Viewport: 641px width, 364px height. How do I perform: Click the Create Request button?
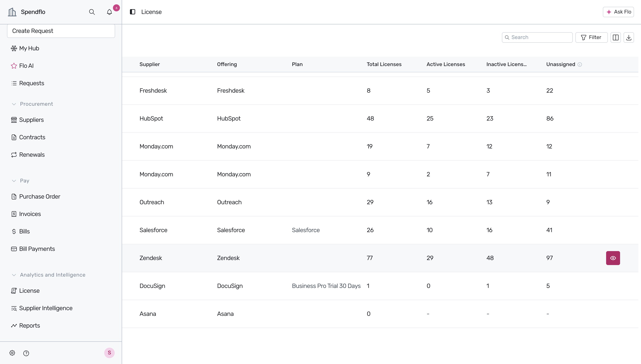point(61,31)
